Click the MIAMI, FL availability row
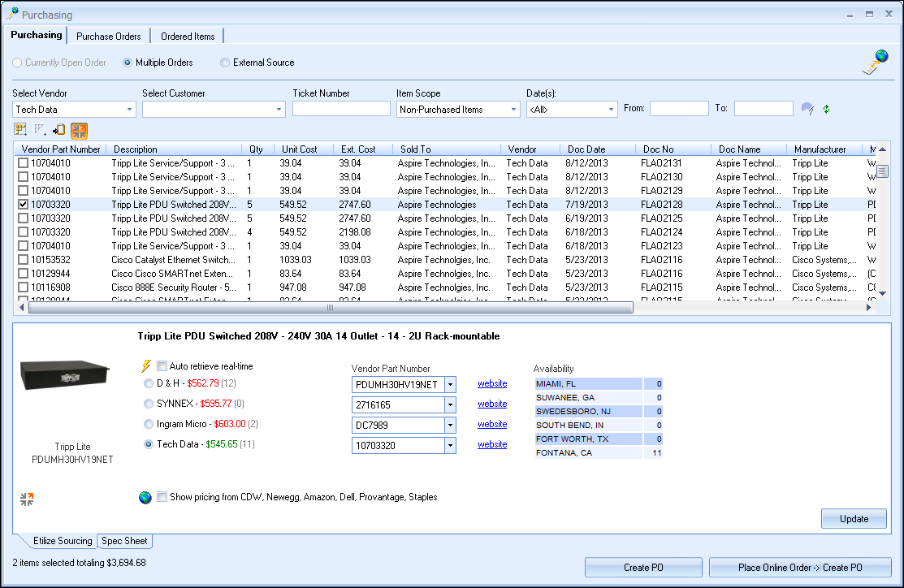The height and width of the screenshot is (588, 904). pos(599,383)
